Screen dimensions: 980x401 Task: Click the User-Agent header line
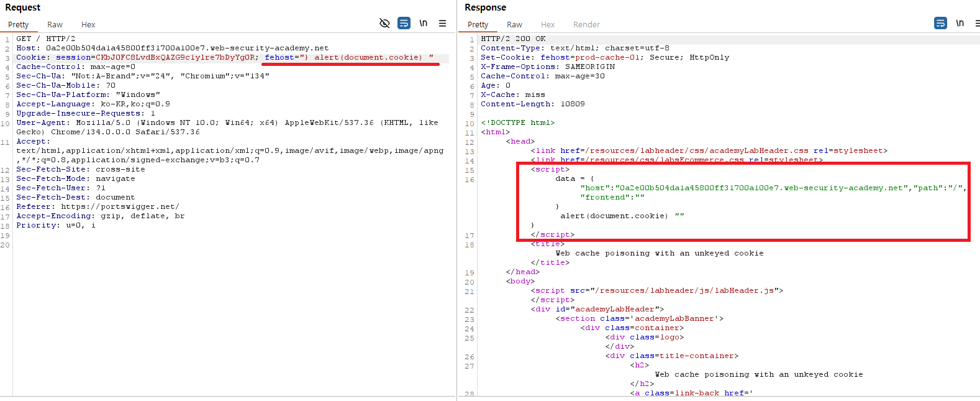[x=227, y=127]
